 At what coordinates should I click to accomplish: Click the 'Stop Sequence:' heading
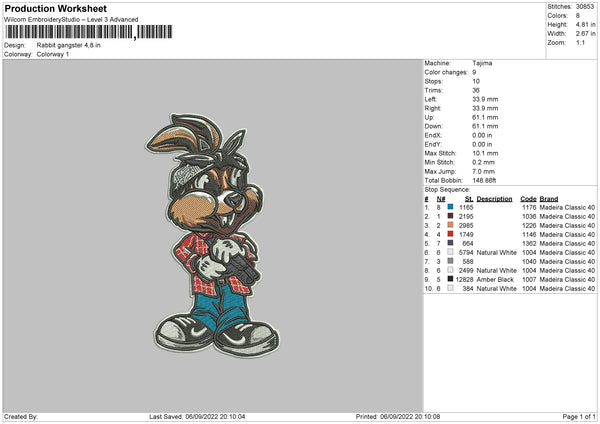click(447, 189)
